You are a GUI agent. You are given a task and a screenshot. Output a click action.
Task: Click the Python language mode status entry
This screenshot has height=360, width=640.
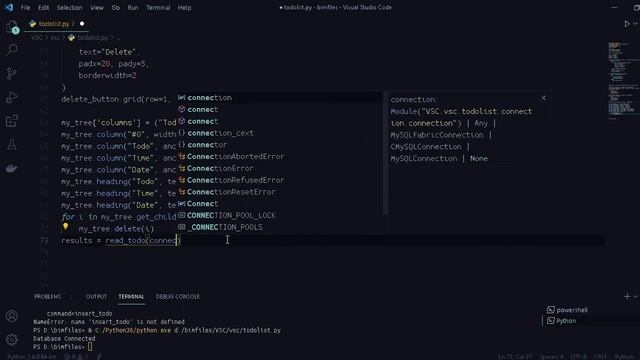[x=623, y=356]
